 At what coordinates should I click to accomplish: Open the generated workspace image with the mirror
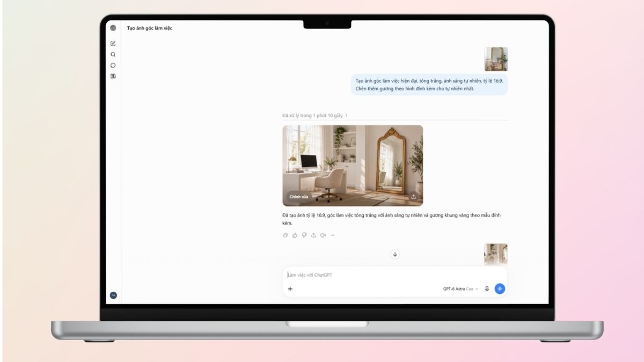coord(353,165)
